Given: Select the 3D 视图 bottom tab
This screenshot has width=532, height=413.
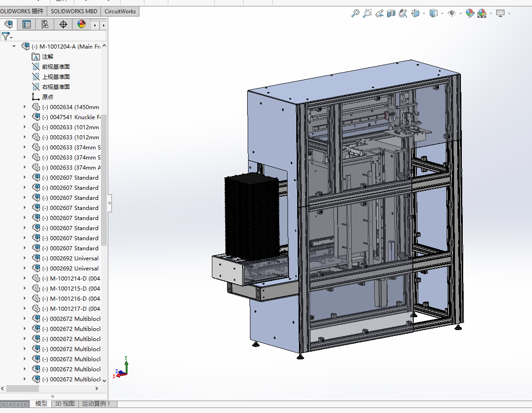Looking at the screenshot, I should [65, 403].
